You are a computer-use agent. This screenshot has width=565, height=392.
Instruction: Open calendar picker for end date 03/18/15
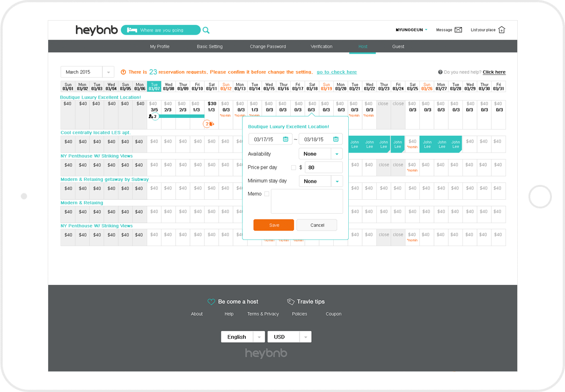(x=336, y=139)
